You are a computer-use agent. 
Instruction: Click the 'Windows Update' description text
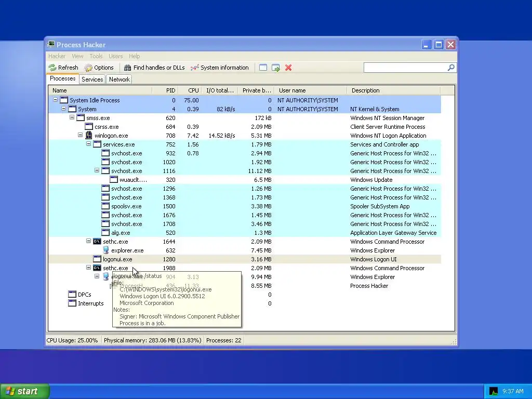[x=371, y=179]
